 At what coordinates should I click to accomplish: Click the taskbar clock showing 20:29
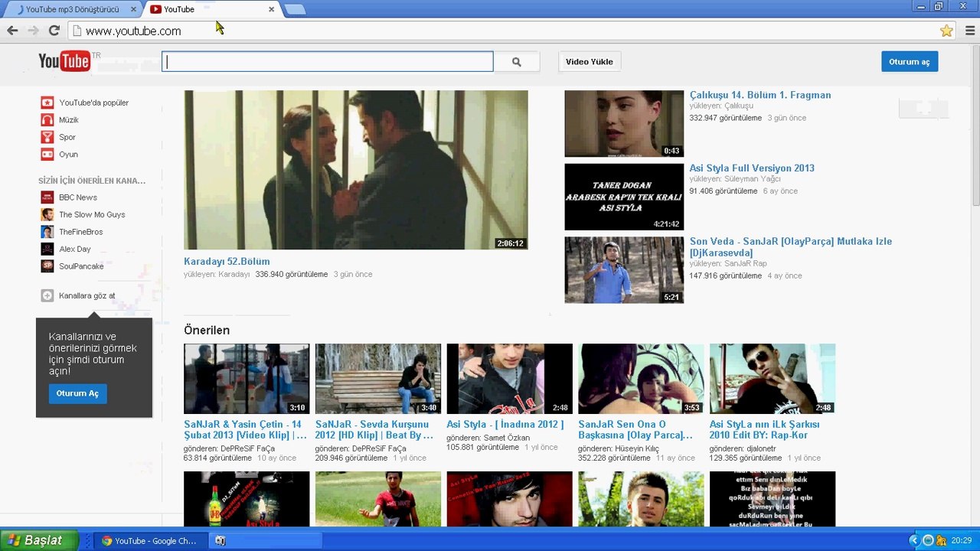pyautogui.click(x=962, y=540)
